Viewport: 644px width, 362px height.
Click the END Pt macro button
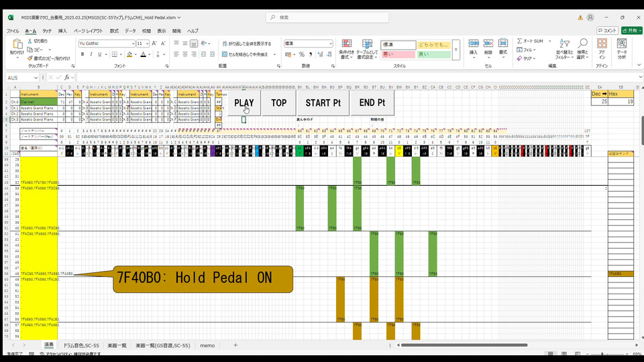tap(372, 103)
